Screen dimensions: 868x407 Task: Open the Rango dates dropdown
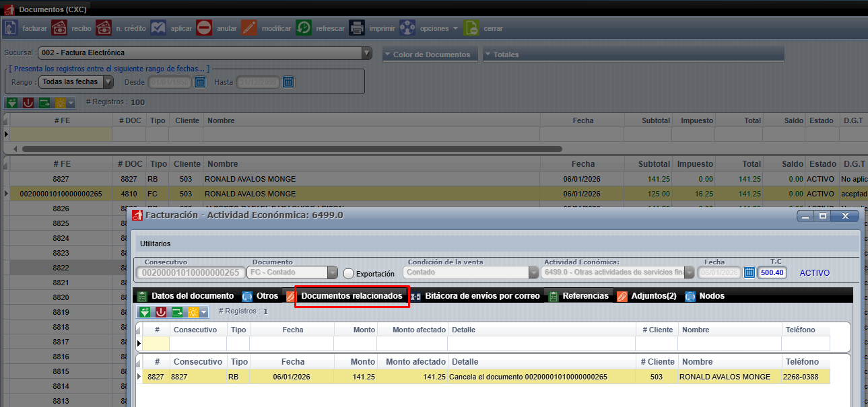(108, 82)
